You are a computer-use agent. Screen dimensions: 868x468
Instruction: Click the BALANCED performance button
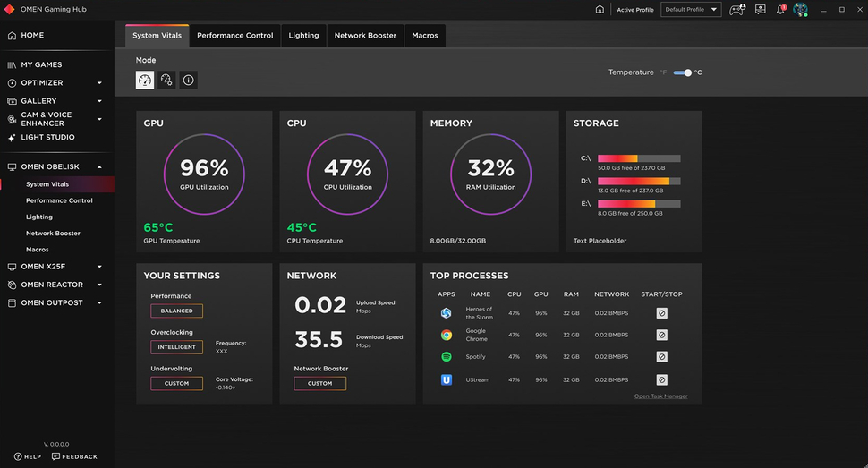(176, 311)
